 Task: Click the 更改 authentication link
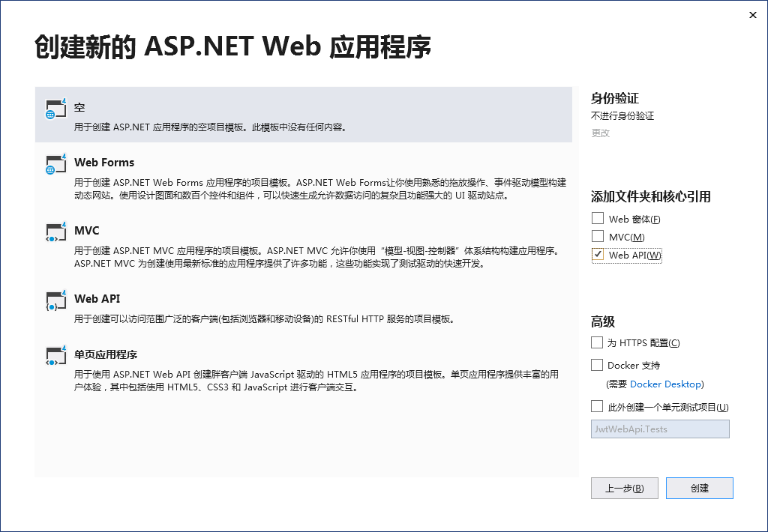tap(600, 133)
